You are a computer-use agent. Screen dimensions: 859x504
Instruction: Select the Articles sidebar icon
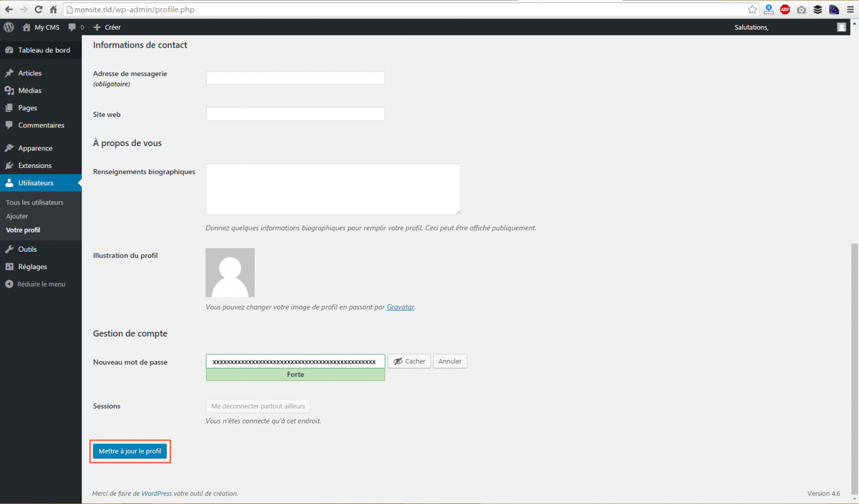click(x=9, y=72)
